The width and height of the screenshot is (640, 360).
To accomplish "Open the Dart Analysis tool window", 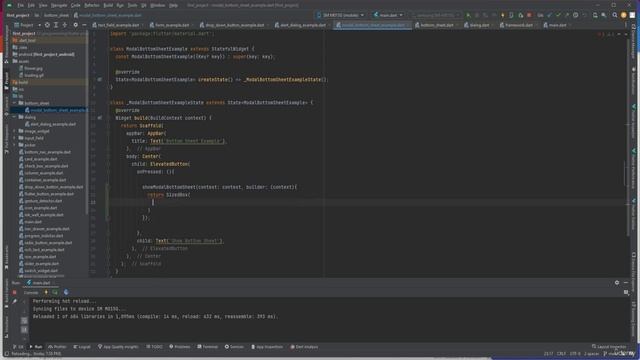I will [304, 347].
